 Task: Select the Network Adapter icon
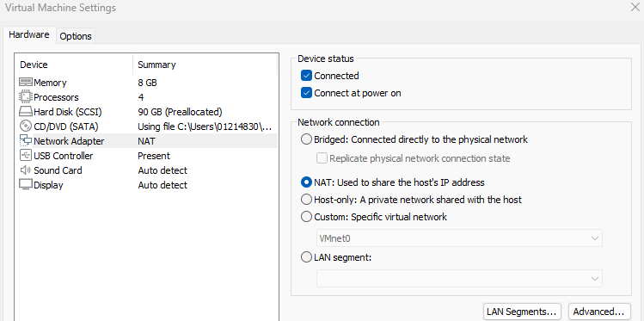(x=26, y=140)
